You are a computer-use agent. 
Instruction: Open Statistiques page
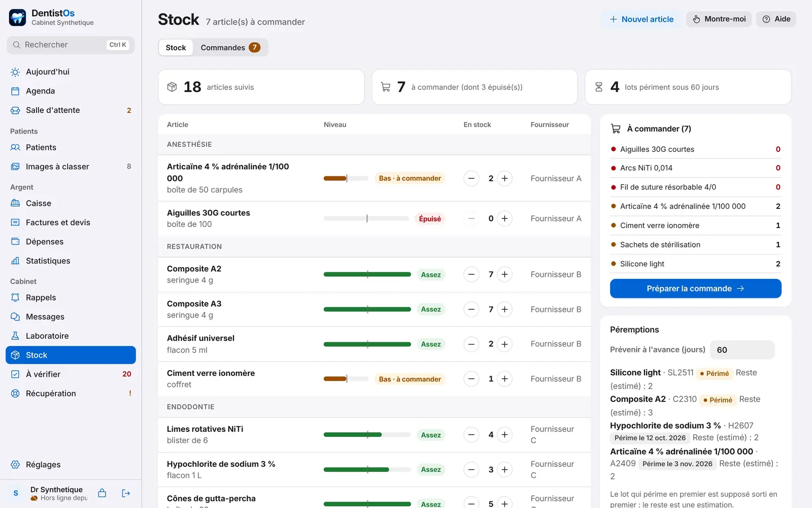point(71,261)
